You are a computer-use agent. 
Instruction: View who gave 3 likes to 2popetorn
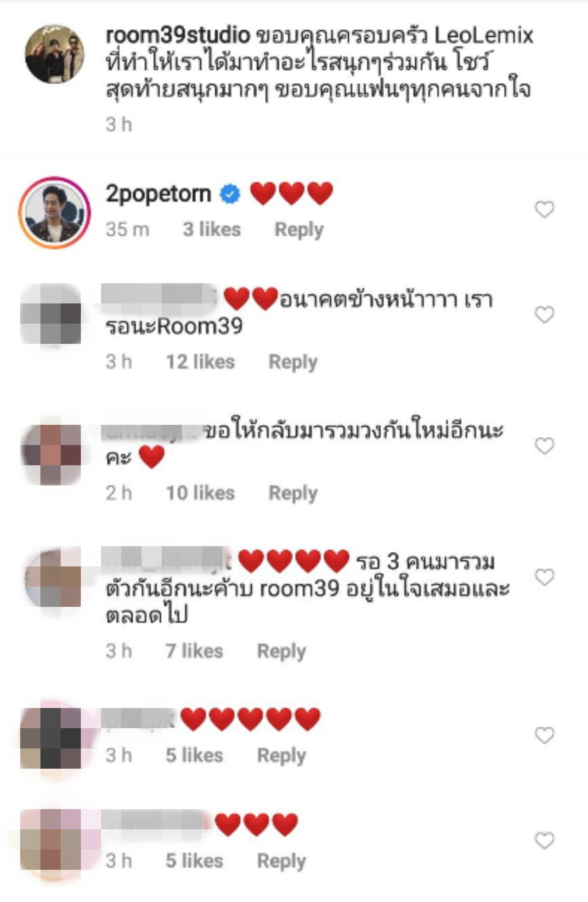[x=212, y=229]
